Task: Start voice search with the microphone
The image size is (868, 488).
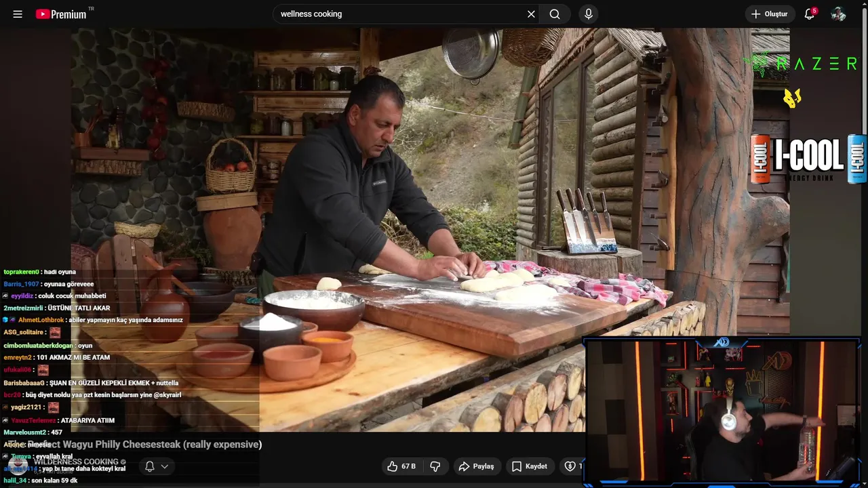Action: pos(589,14)
